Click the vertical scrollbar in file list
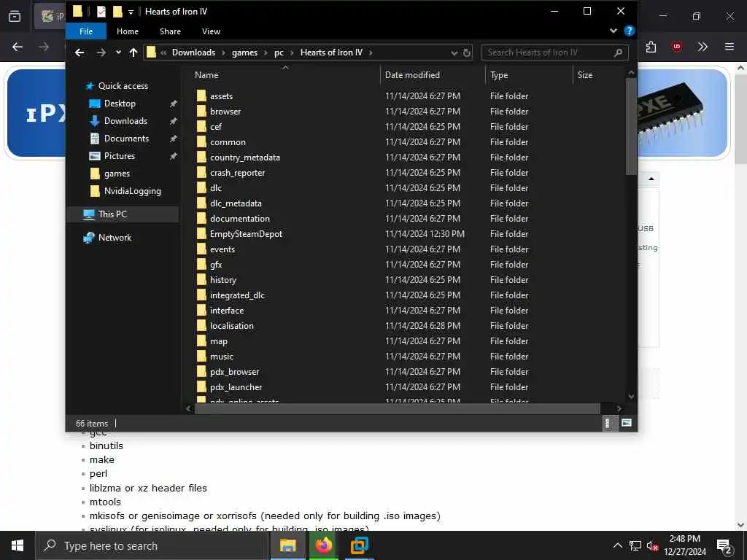Screen dimensions: 747x560 [631, 127]
